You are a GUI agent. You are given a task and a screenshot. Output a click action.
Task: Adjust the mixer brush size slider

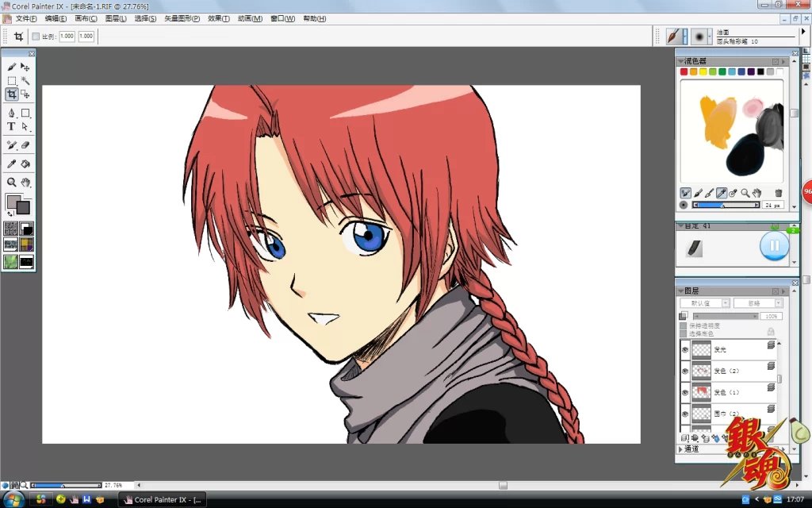[x=726, y=206]
